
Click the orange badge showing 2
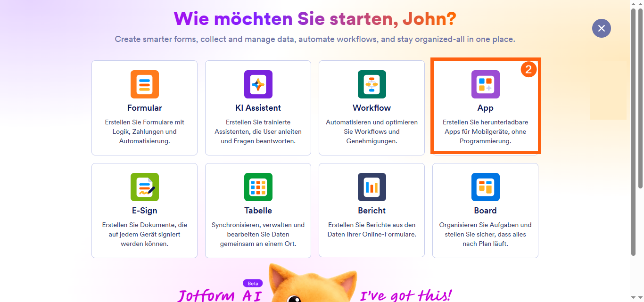pos(529,69)
